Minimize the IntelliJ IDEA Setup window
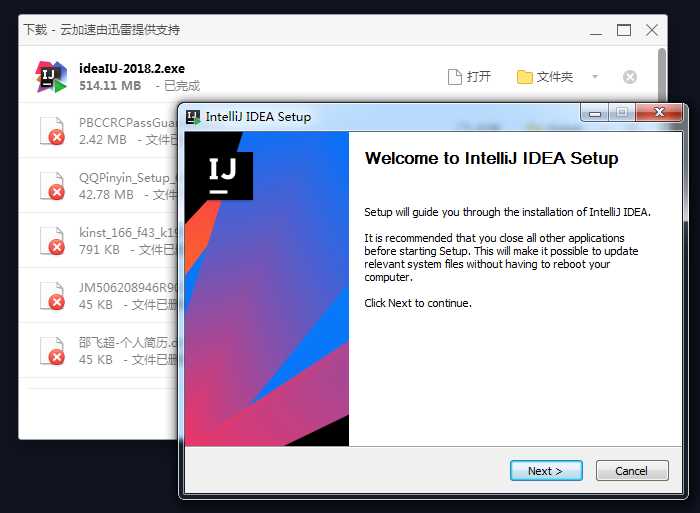The width and height of the screenshot is (700, 513). click(x=594, y=113)
